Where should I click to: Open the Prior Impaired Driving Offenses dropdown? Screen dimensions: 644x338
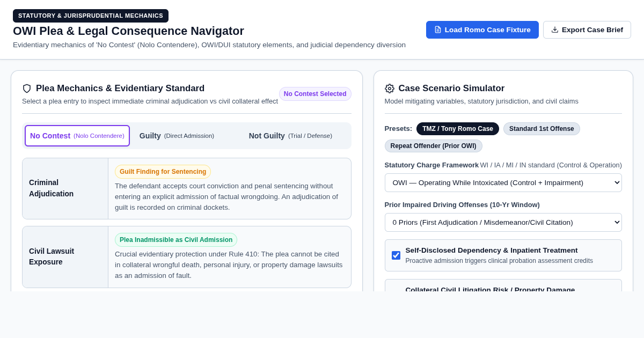click(503, 223)
